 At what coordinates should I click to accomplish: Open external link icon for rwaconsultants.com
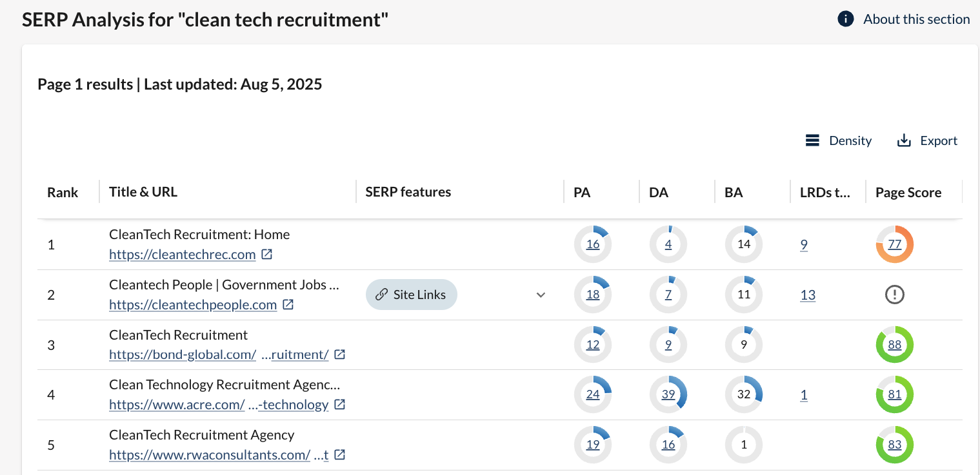pyautogui.click(x=339, y=455)
